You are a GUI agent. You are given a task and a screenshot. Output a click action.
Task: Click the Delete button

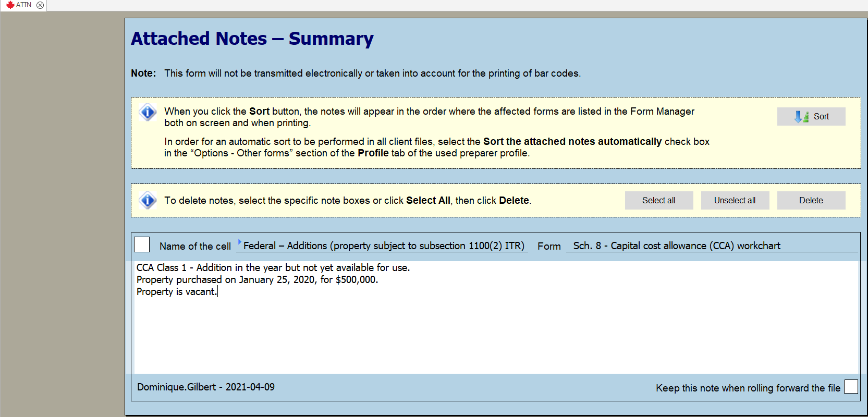(811, 201)
